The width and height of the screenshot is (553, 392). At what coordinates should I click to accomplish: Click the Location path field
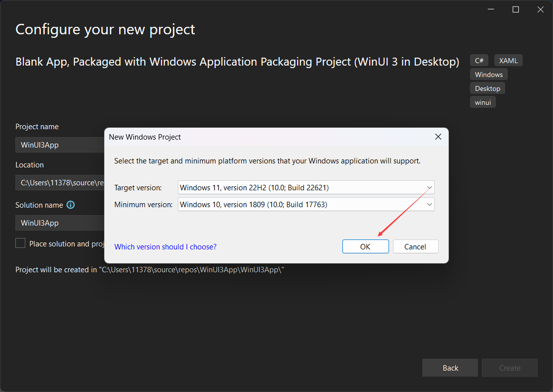(x=60, y=182)
